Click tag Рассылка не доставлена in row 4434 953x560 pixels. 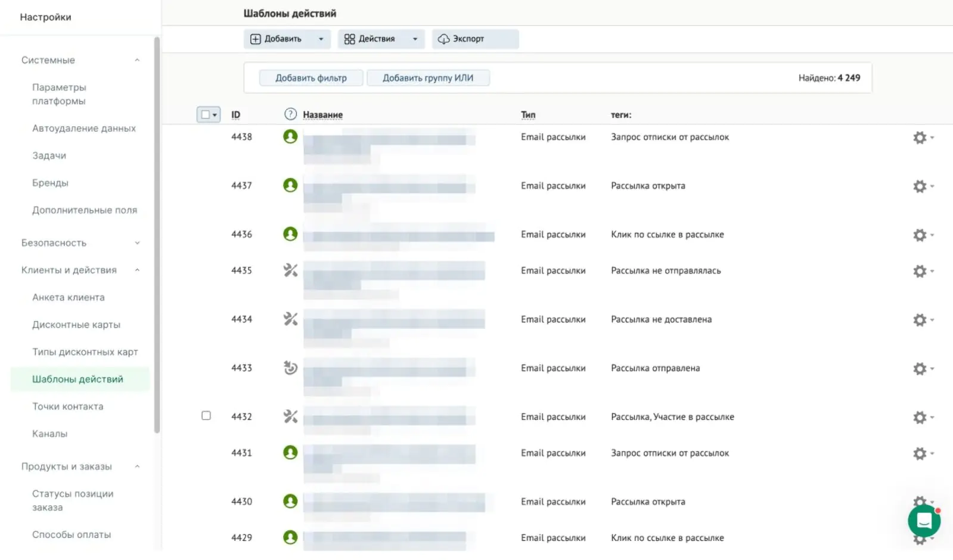tap(662, 319)
